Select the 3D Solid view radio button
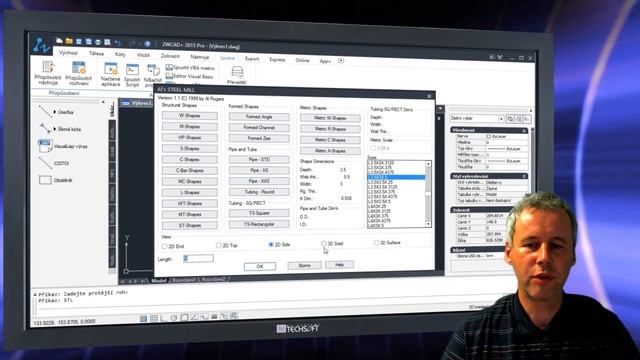Screen dimensions: 640x360 click(x=324, y=244)
